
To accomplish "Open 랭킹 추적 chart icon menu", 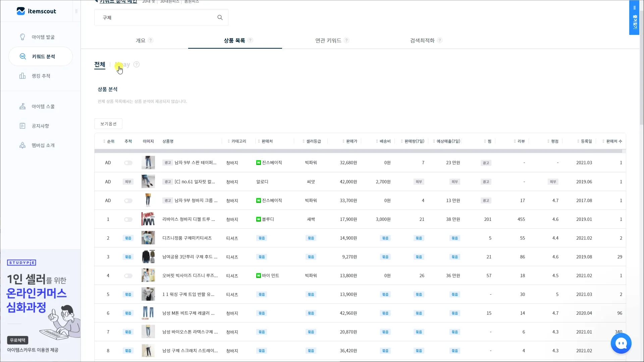I will (40, 76).
